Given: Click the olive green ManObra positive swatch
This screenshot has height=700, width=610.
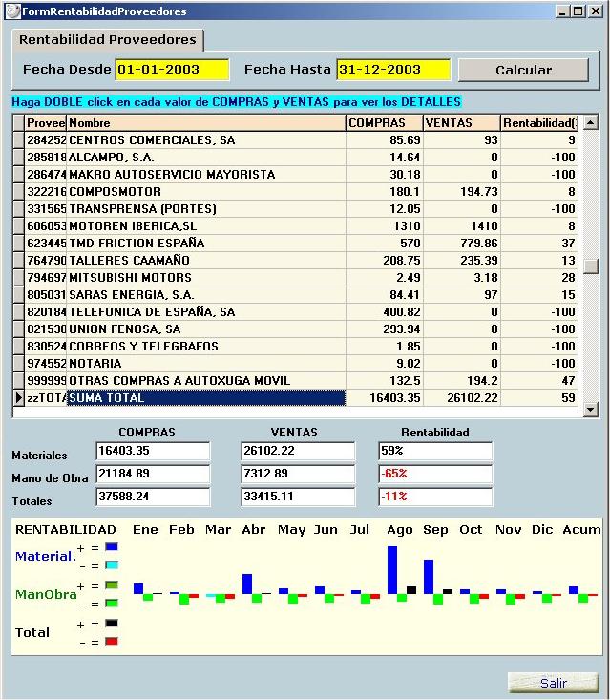Looking at the screenshot, I should 112,584.
